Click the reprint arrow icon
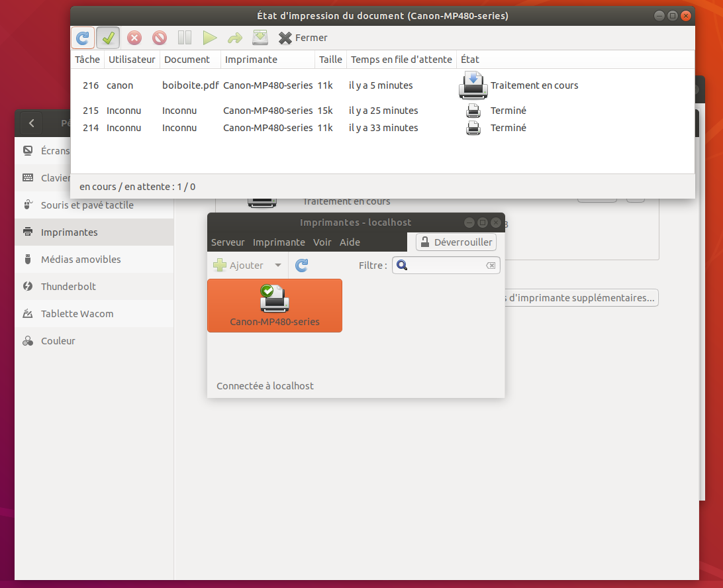 (x=235, y=38)
